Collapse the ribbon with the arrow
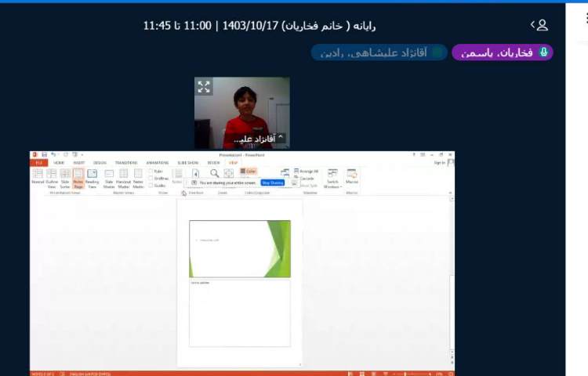Image resolution: width=588 pixels, height=376 pixels. tap(450, 193)
